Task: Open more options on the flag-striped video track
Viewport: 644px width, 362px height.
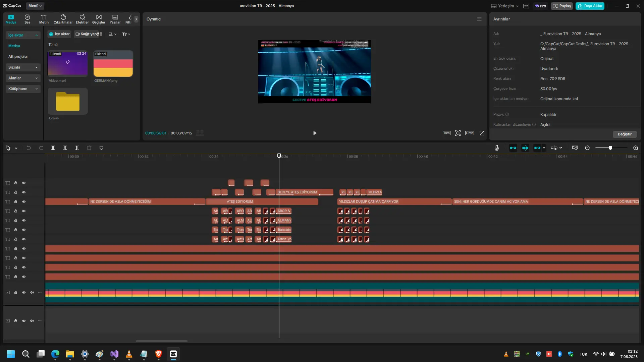Action: 40,292
